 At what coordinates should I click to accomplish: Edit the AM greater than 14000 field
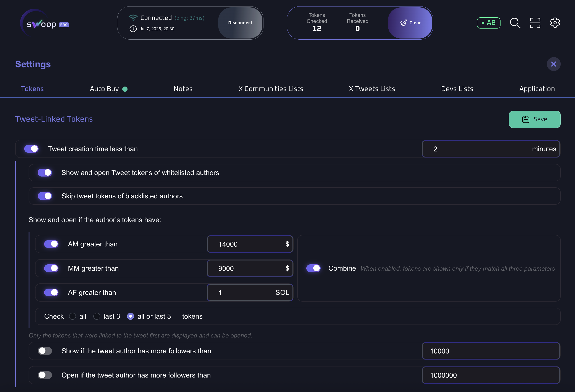tap(250, 244)
